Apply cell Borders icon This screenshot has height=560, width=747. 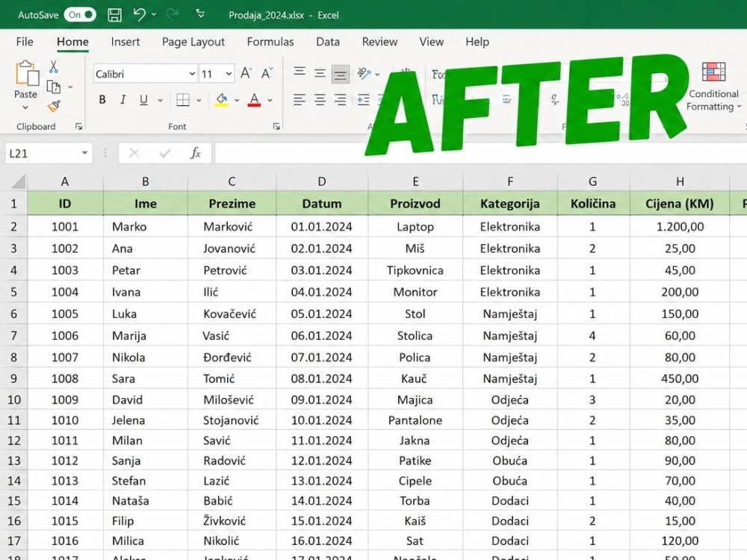pyautogui.click(x=183, y=99)
